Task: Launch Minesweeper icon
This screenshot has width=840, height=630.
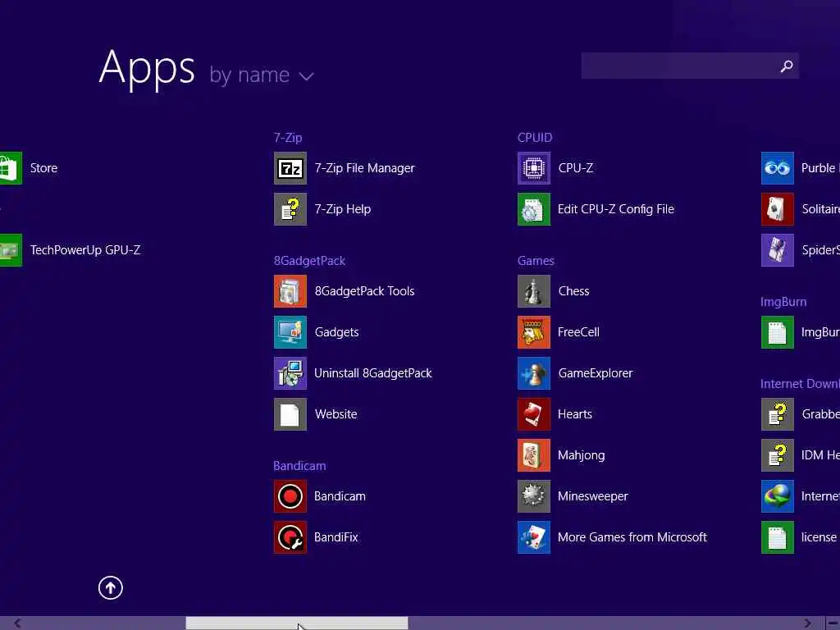Action: click(x=534, y=496)
